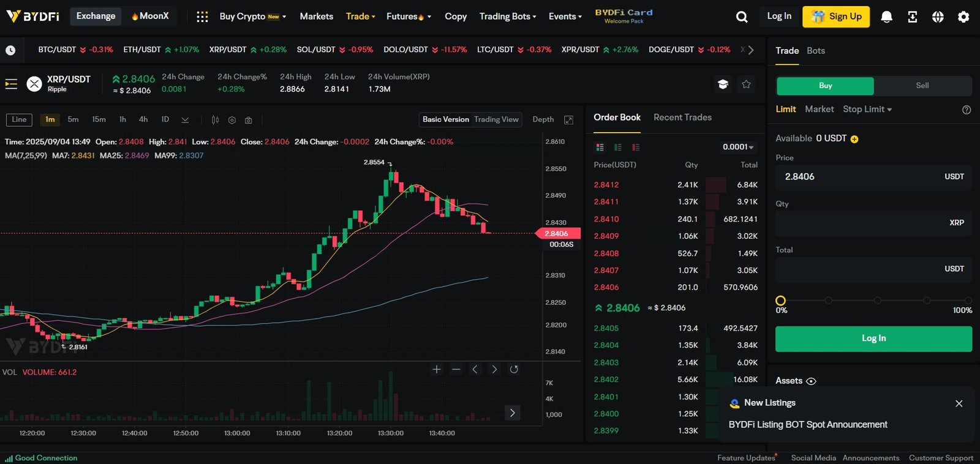Click the header Log In button
Image resolution: width=980 pixels, height=464 pixels.
(779, 17)
